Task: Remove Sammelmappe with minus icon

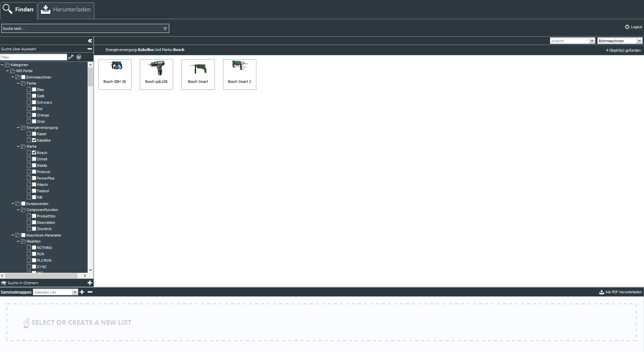Action: (x=90, y=292)
